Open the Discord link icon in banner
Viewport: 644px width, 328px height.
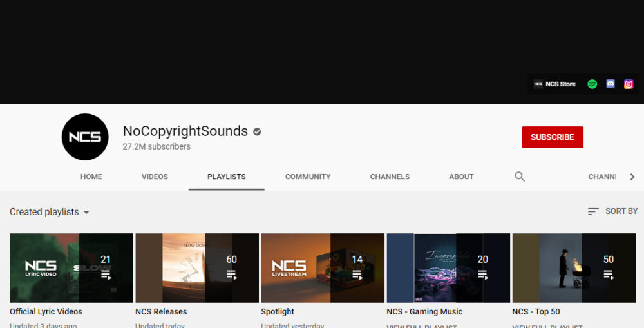coord(611,84)
